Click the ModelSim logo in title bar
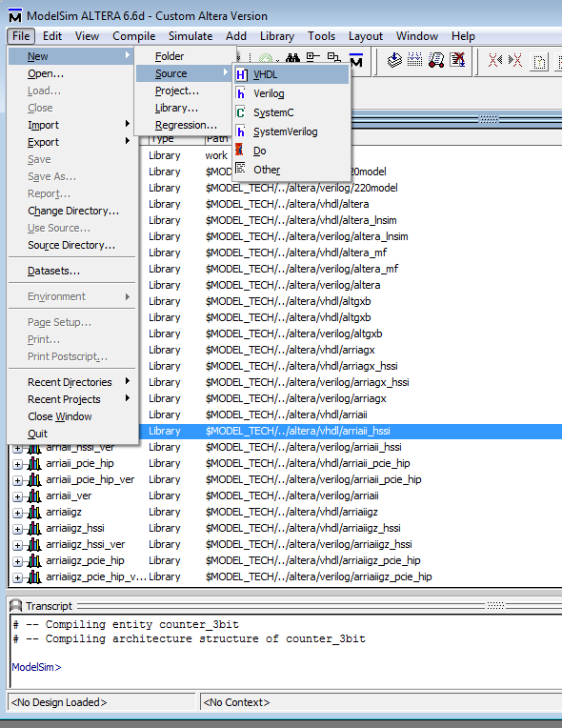Image resolution: width=562 pixels, height=728 pixels. [15, 15]
